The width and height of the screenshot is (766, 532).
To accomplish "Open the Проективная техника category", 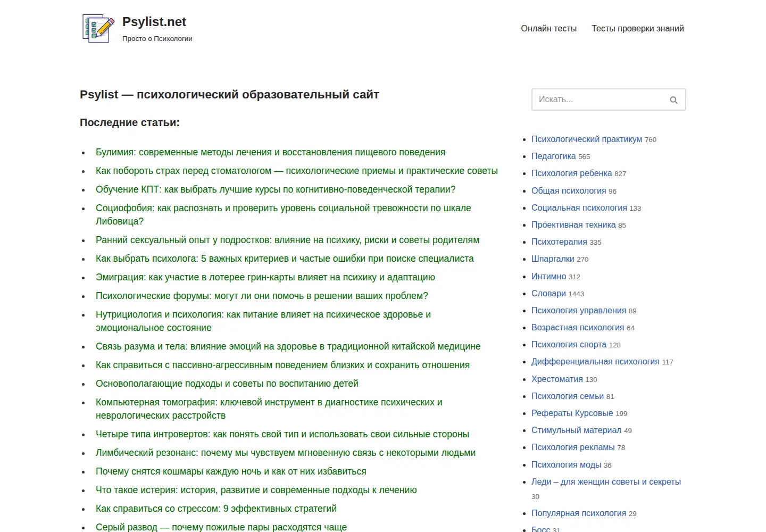I will tap(573, 225).
